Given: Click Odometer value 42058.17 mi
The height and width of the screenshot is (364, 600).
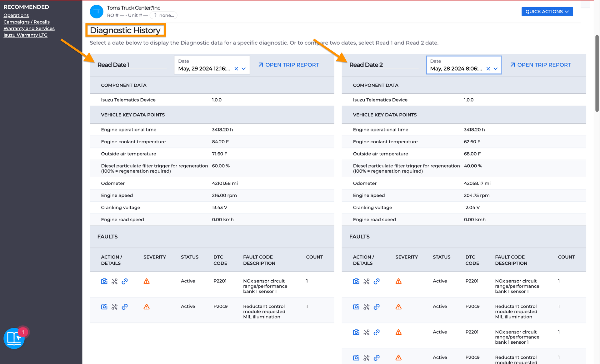Looking at the screenshot, I should [477, 183].
